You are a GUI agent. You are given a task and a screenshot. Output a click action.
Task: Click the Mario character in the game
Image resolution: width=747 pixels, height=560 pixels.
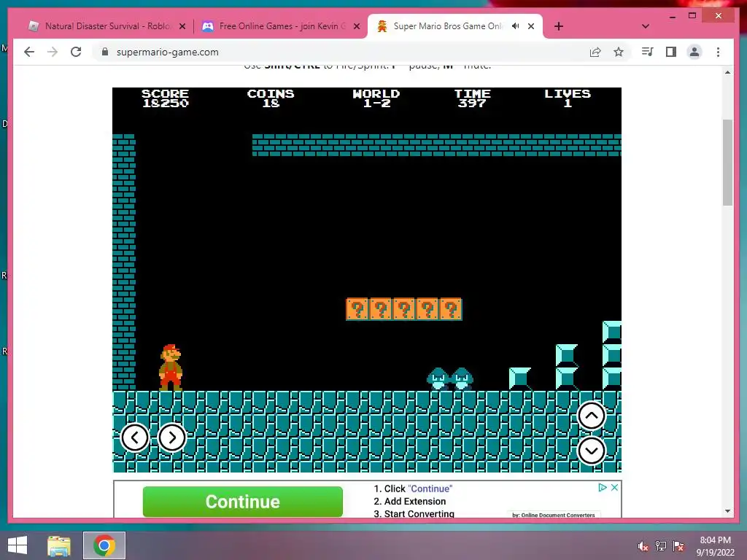click(x=171, y=367)
